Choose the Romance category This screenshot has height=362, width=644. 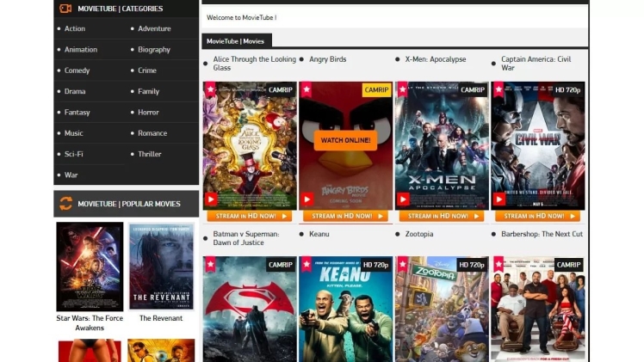[152, 133]
